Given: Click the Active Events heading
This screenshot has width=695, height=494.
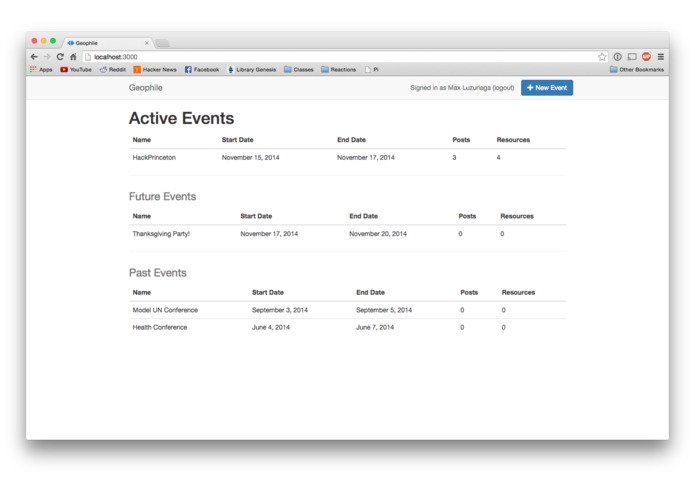Looking at the screenshot, I should pos(181,118).
